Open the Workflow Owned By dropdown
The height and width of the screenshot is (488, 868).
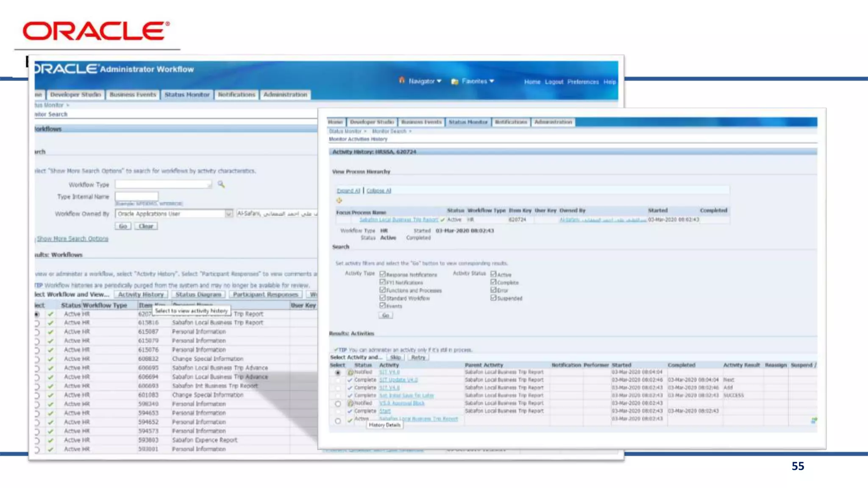click(x=228, y=214)
